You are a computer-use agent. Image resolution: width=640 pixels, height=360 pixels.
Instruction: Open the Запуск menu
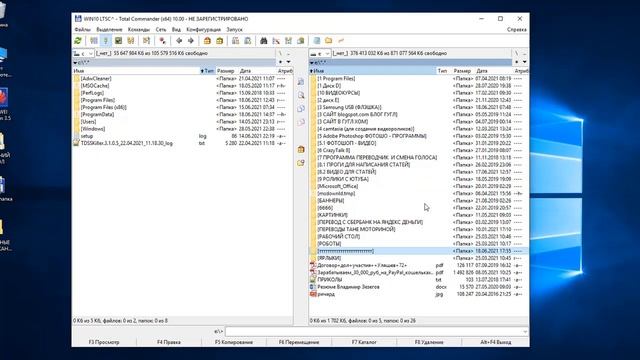point(234,30)
